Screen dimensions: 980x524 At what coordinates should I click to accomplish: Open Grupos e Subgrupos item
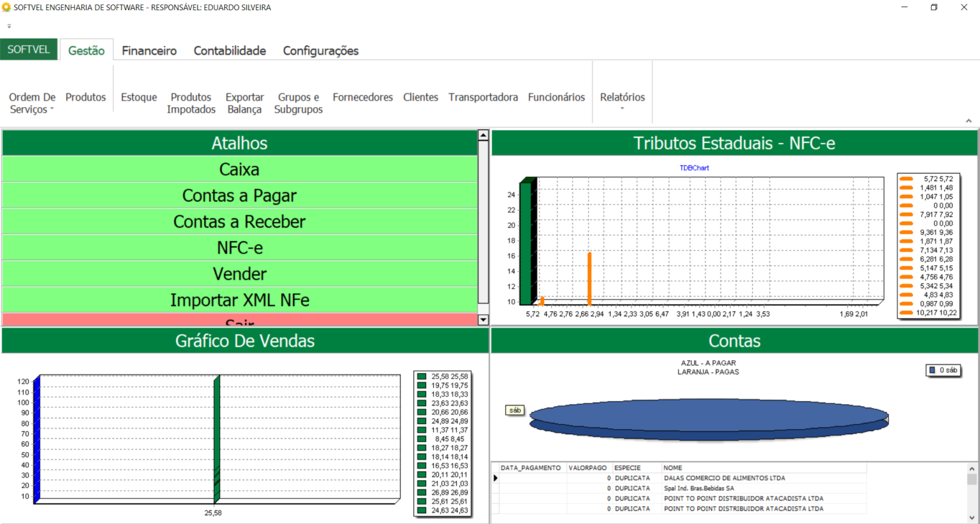pyautogui.click(x=298, y=103)
